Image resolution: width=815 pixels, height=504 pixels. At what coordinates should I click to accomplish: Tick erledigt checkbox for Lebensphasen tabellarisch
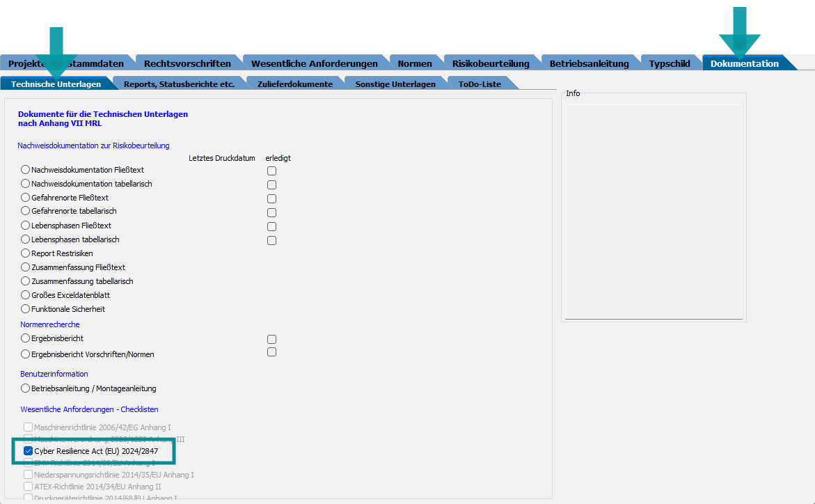point(271,240)
